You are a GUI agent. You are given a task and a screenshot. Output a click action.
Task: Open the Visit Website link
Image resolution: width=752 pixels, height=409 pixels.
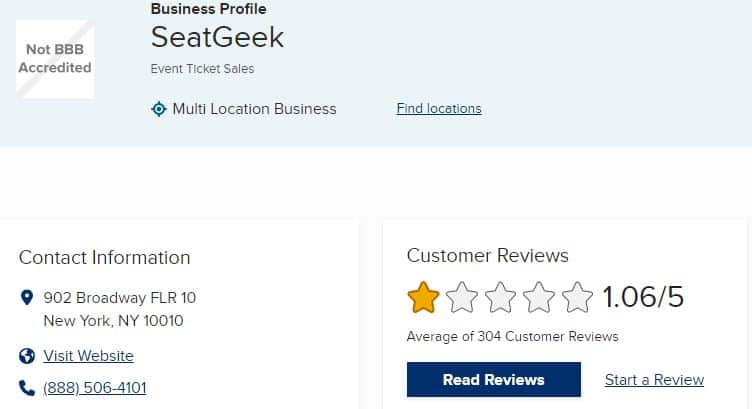pos(89,356)
